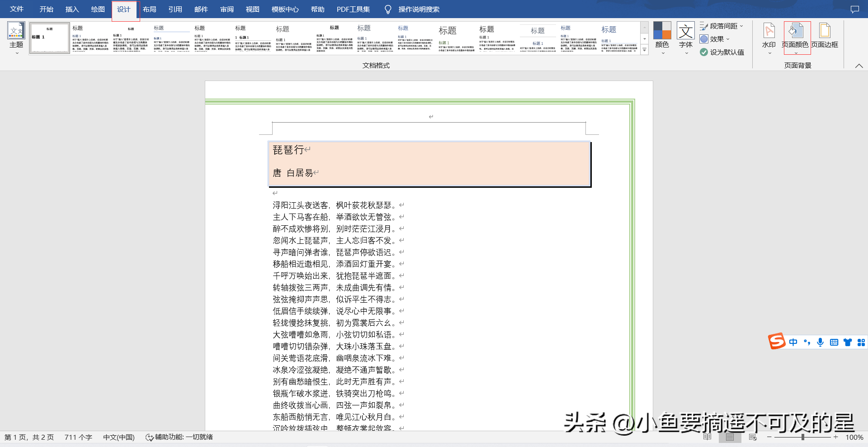The width and height of the screenshot is (868, 447).
Task: Open the Sogou toolbox grid icon
Action: 861,342
